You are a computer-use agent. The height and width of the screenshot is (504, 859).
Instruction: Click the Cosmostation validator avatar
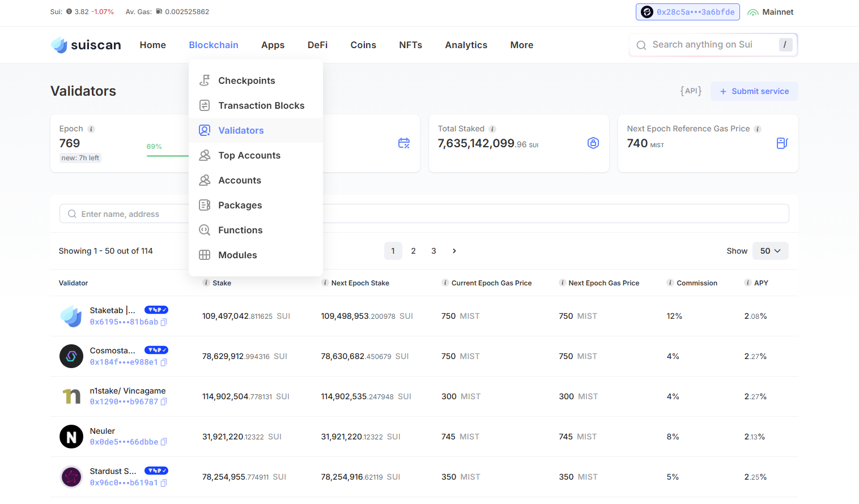(71, 356)
